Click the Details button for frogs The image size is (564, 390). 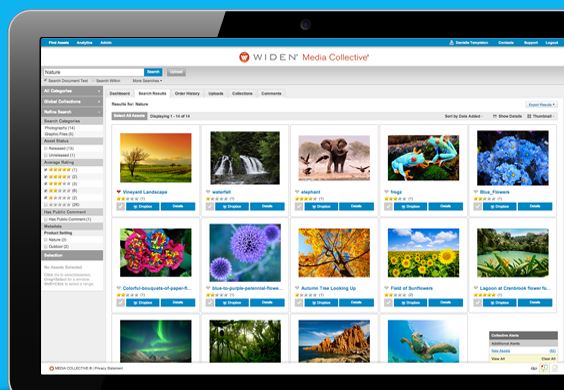pyautogui.click(x=446, y=207)
